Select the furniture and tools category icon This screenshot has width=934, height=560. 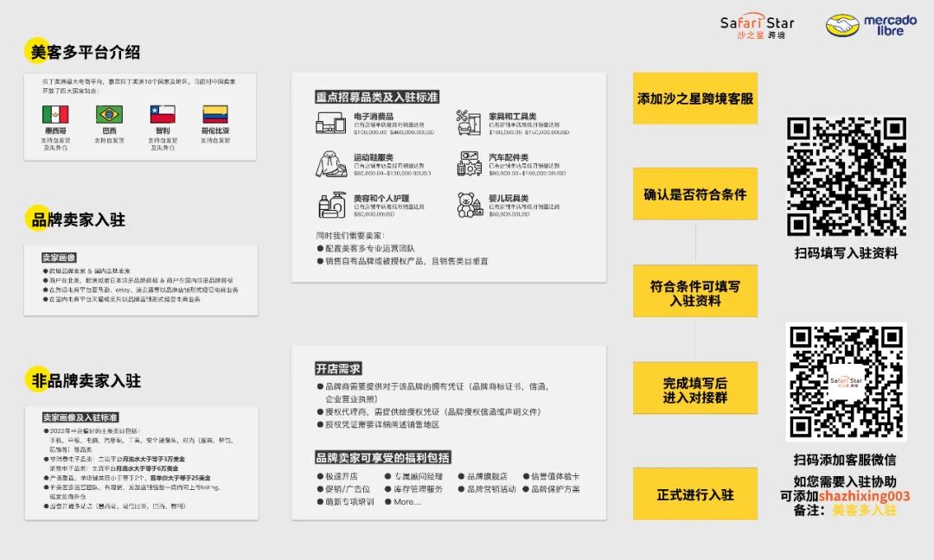(x=469, y=123)
